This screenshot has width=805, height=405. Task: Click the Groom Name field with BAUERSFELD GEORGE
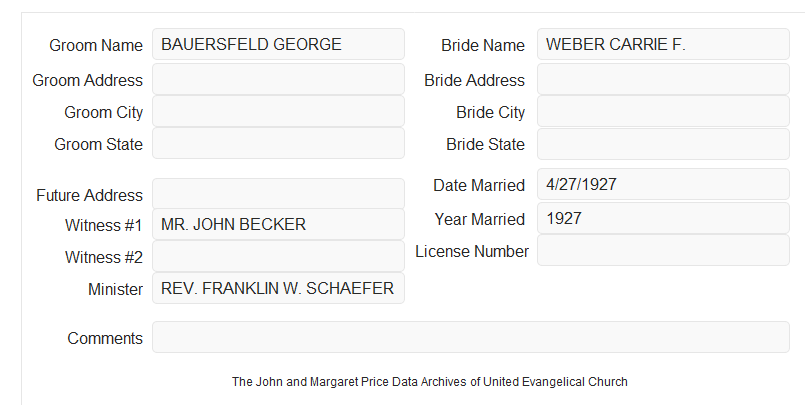(278, 44)
